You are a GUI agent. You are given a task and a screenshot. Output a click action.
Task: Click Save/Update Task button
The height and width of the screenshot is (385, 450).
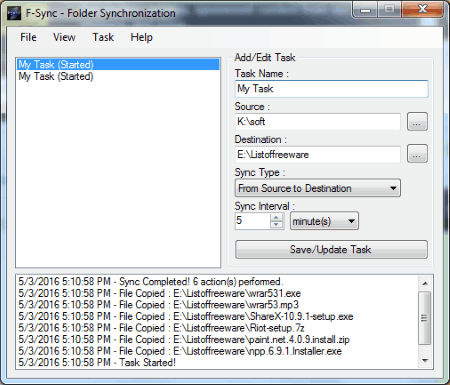[331, 249]
